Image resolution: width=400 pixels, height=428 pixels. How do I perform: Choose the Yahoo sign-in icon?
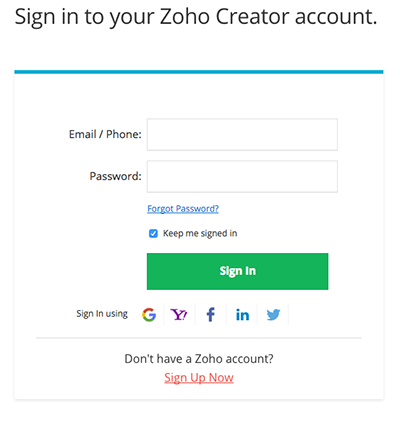179,314
